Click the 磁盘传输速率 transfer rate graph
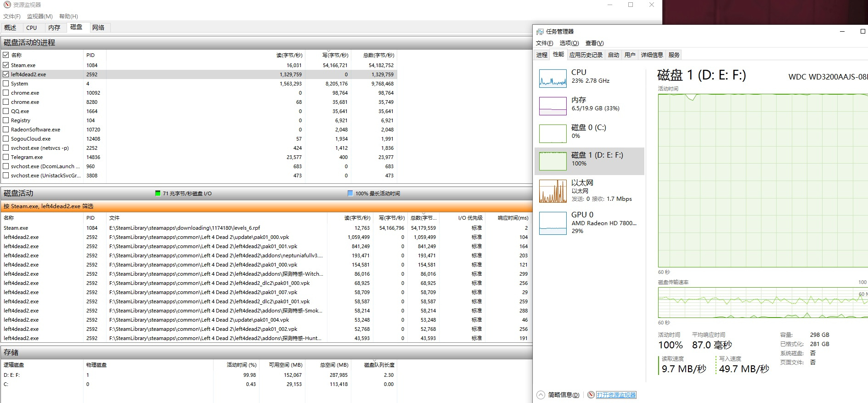 [x=763, y=303]
